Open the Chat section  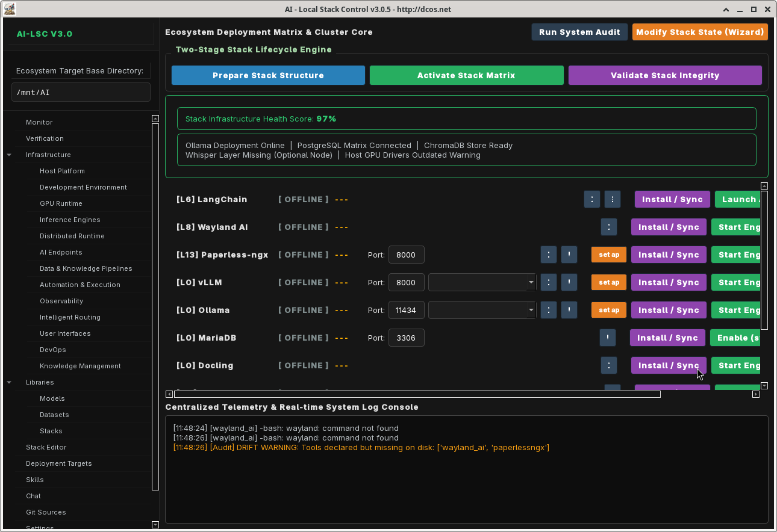pyautogui.click(x=34, y=496)
